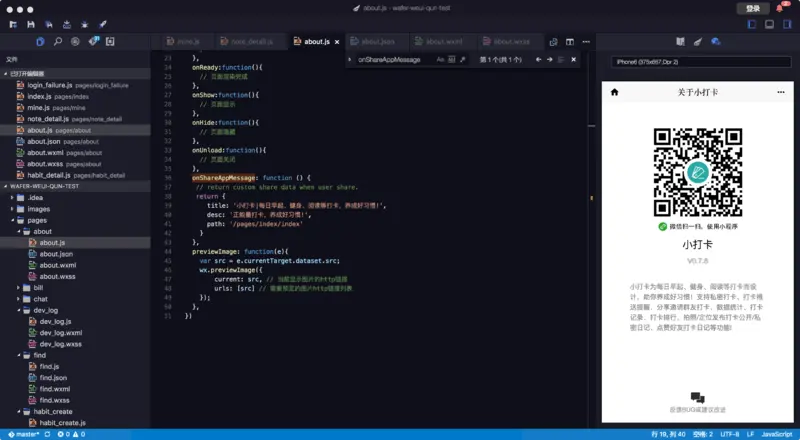The image size is (800, 440).
Task: Open the source control view with badge
Action: pos(93,41)
